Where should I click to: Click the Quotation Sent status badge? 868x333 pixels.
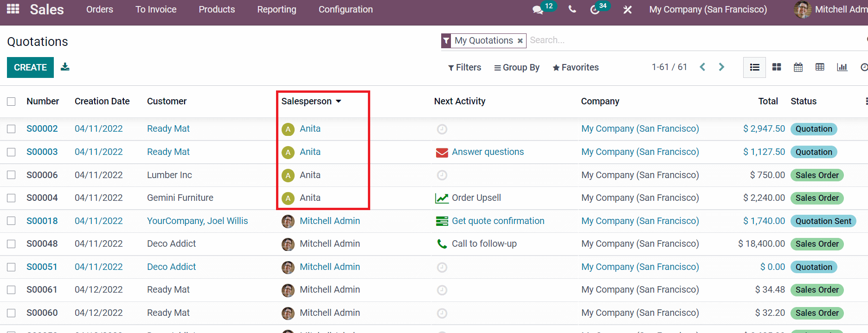coord(823,221)
